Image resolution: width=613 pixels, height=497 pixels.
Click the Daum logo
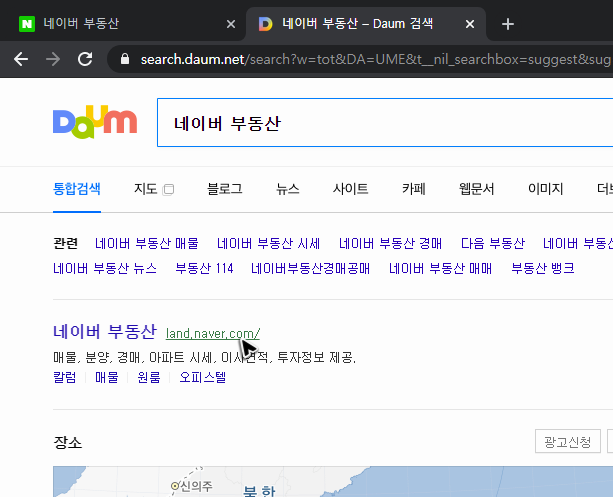tap(95, 122)
